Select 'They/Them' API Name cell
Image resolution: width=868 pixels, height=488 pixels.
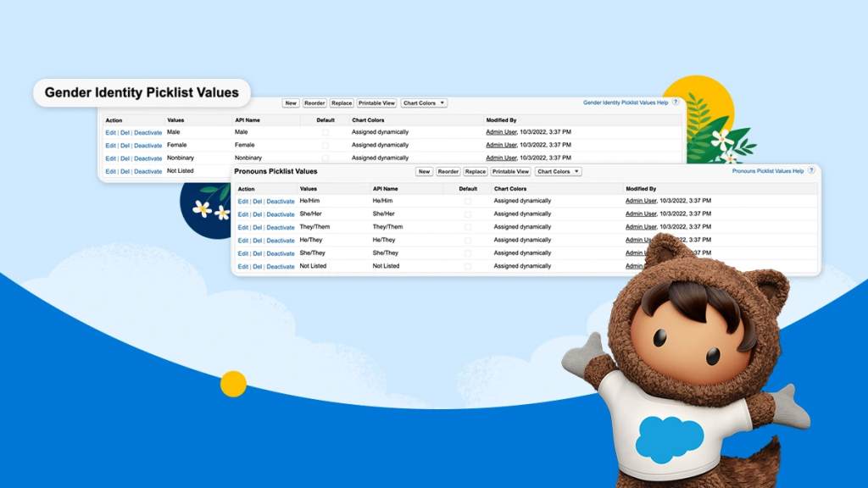387,227
